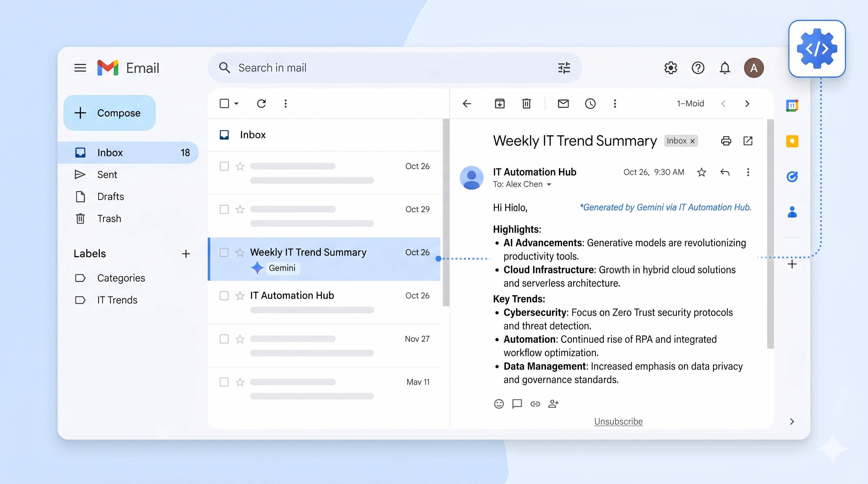868x484 pixels.
Task: Check the IT Automation Hub email row
Action: pos(224,296)
